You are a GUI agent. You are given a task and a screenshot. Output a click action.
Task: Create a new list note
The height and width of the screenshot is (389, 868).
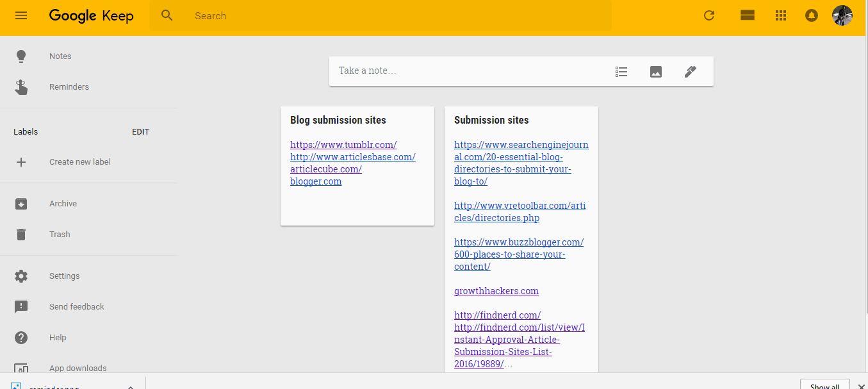(621, 72)
